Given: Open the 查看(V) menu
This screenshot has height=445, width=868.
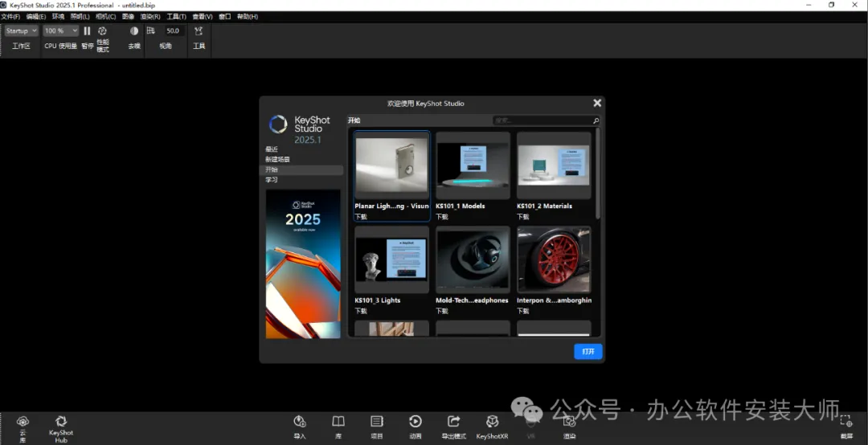Looking at the screenshot, I should point(203,17).
